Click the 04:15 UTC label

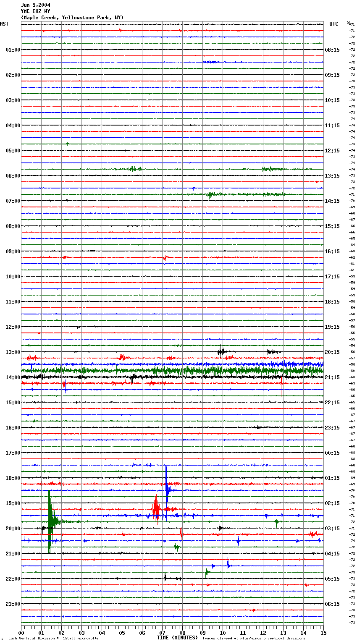(332, 554)
